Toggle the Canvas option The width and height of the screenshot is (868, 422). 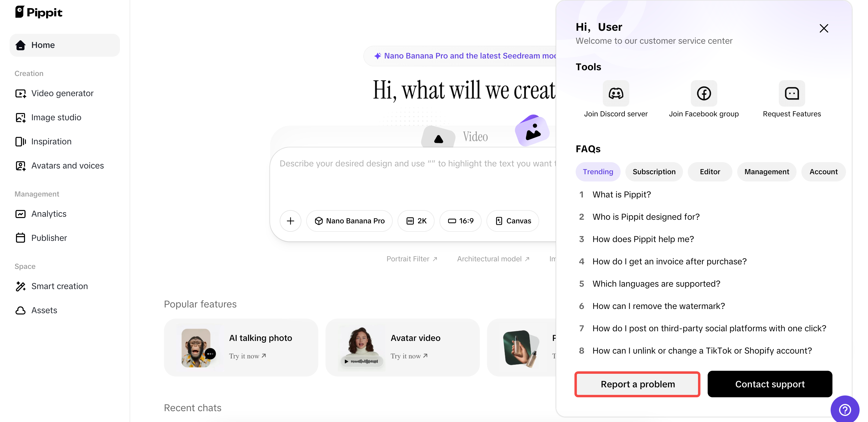(x=513, y=221)
